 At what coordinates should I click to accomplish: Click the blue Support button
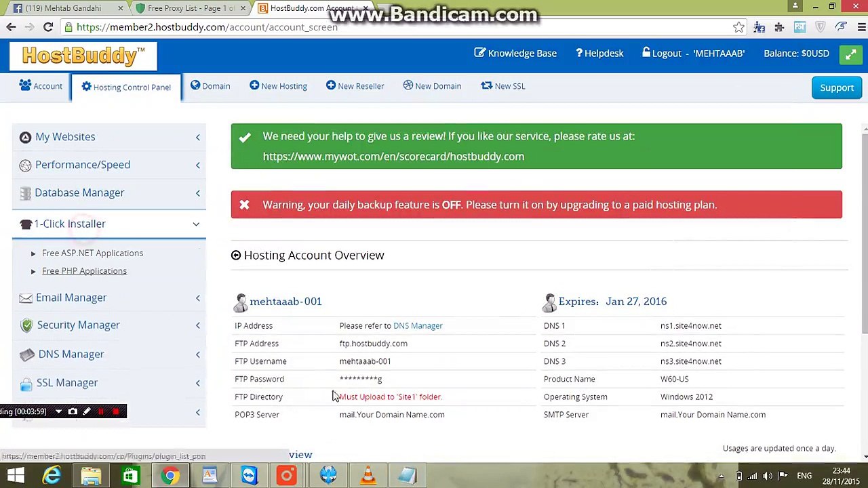point(837,87)
